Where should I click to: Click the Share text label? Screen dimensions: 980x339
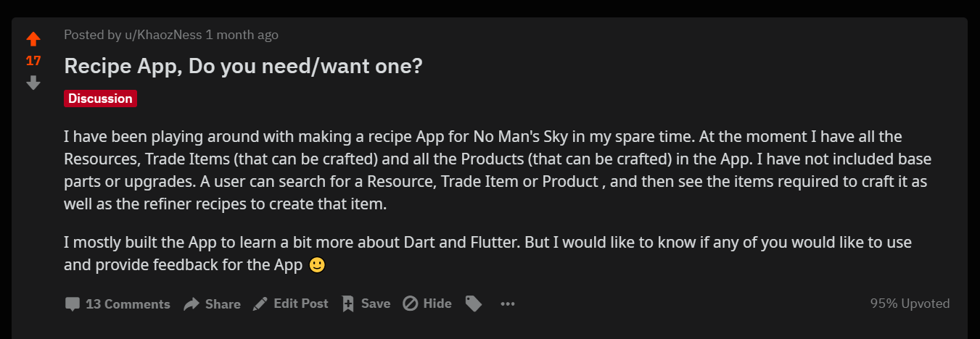(223, 304)
